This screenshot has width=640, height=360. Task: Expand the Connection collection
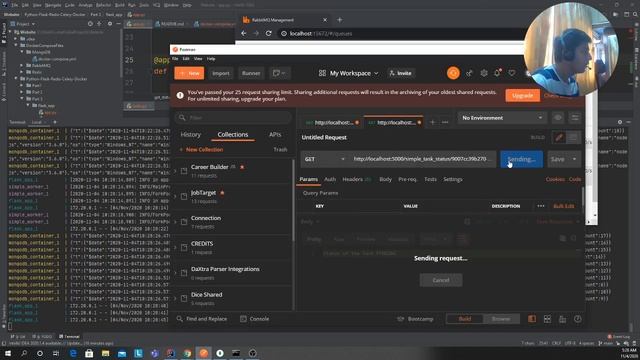[x=175, y=222]
